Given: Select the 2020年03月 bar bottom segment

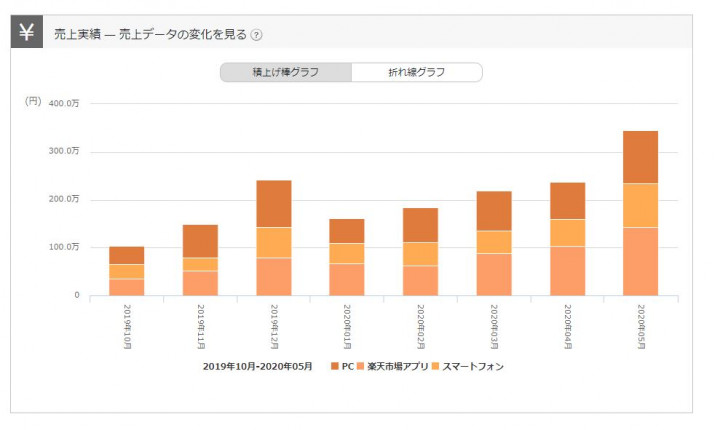Looking at the screenshot, I should click(494, 275).
